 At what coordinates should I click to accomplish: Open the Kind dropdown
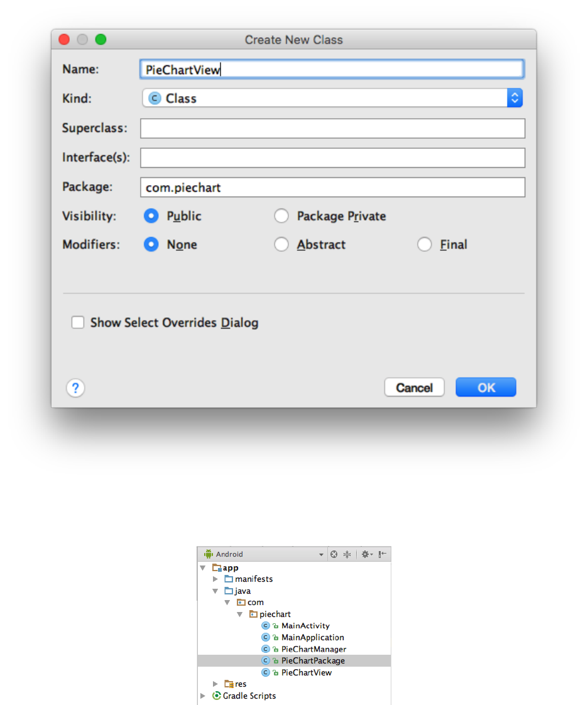(514, 98)
